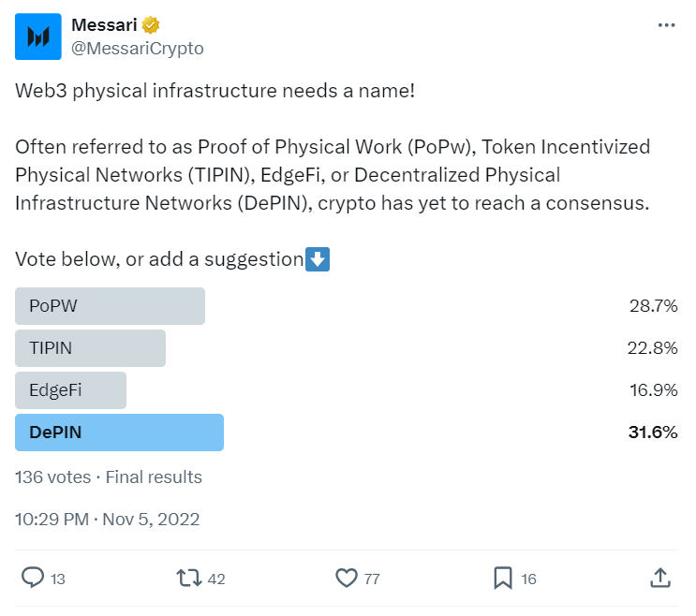Open the @MessariCrypto handle link
696x616 pixels.
pos(138,49)
